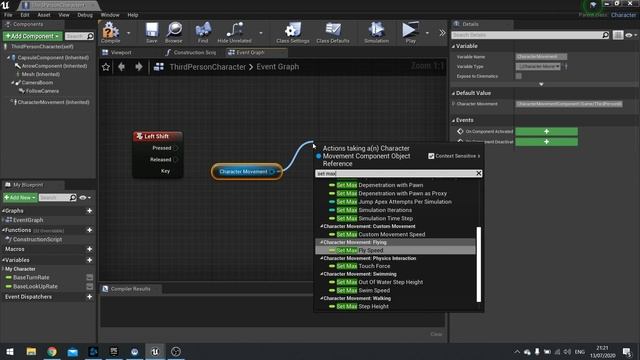Expand toolbar overflow chevrons
The height and width of the screenshot is (360, 640).
442,33
